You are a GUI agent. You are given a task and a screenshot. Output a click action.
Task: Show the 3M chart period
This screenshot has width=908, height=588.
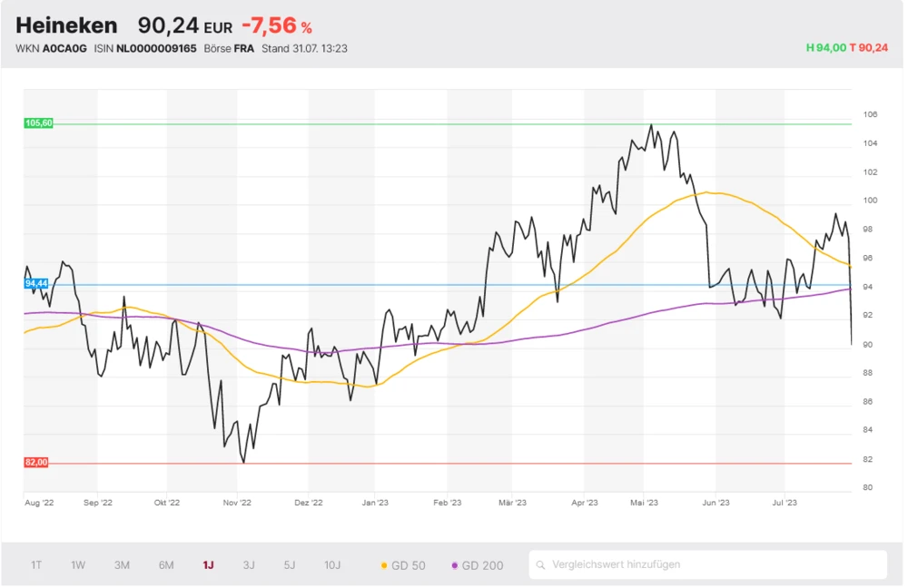click(x=122, y=565)
